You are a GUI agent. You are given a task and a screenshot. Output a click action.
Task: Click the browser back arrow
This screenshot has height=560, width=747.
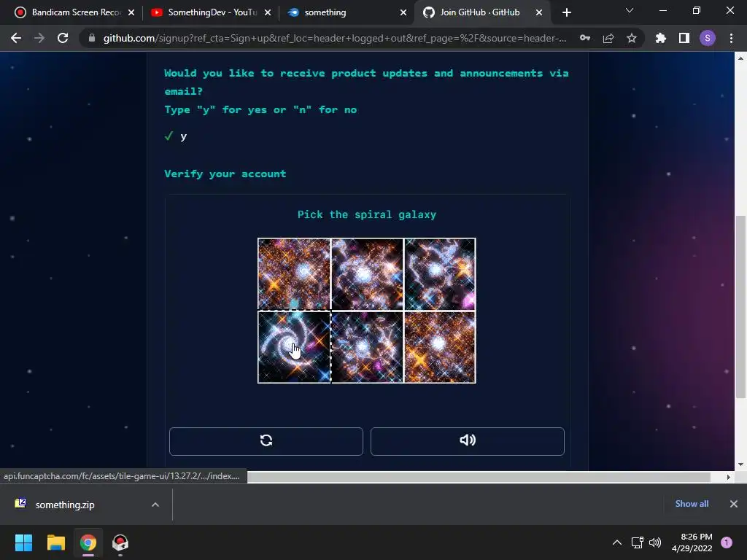16,38
